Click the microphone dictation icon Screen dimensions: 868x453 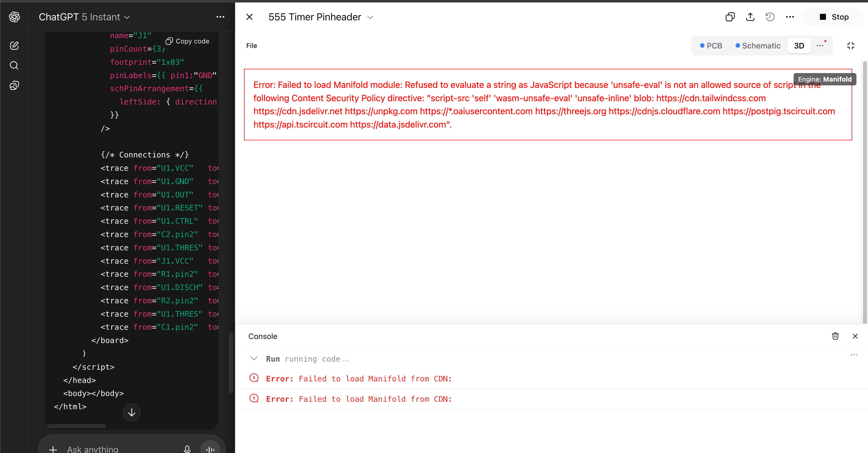tap(187, 449)
